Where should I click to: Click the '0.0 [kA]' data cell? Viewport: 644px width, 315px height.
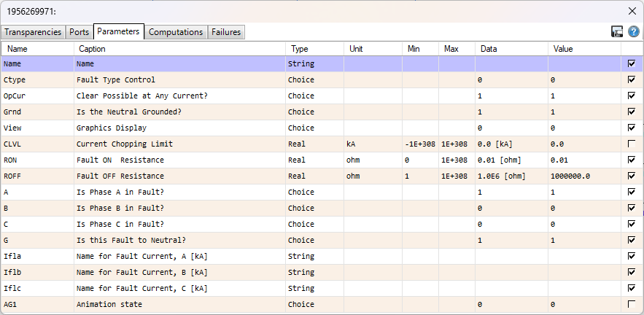click(512, 144)
